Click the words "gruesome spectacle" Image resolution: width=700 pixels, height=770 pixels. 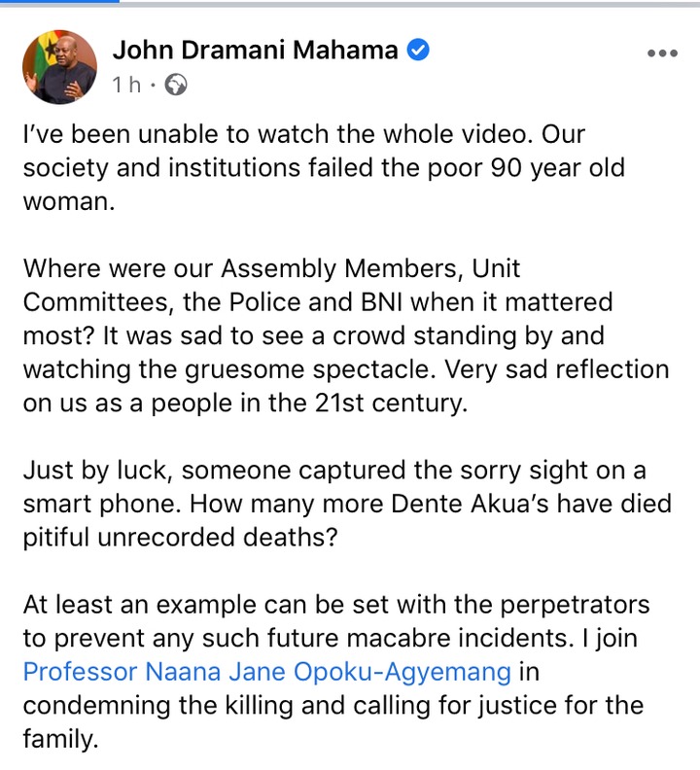pyautogui.click(x=310, y=369)
